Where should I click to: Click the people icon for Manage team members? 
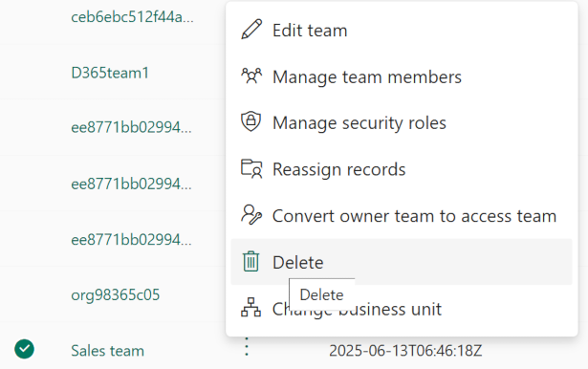pos(251,76)
